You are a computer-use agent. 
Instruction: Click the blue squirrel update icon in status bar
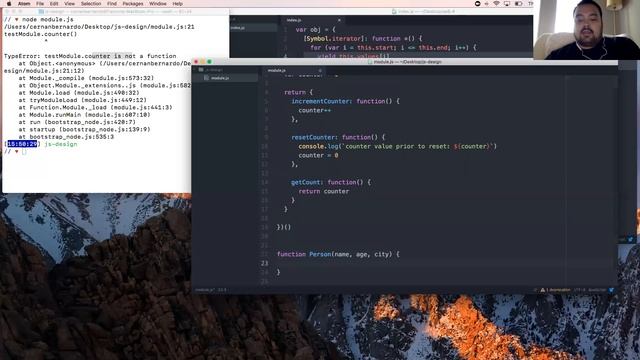pos(611,290)
